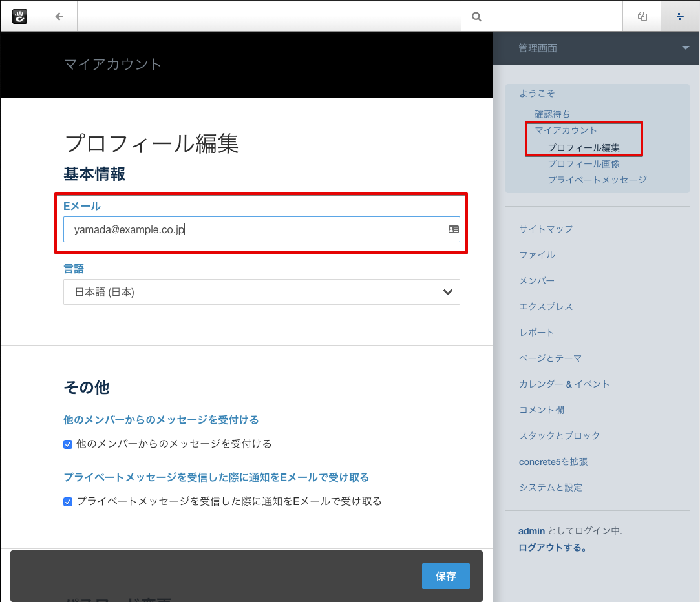
Task: Click the ログアウトする link
Action: (x=552, y=548)
